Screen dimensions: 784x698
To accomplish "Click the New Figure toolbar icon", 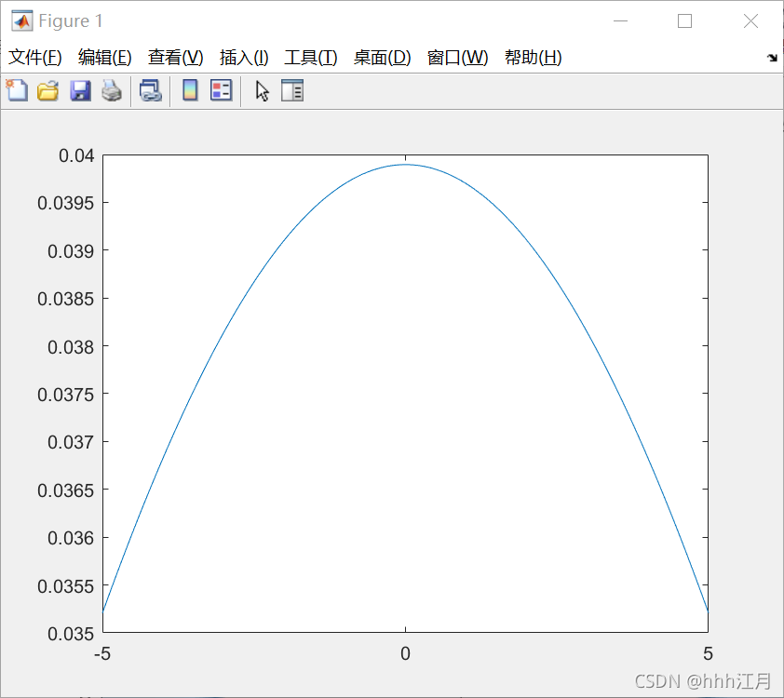I will (17, 90).
